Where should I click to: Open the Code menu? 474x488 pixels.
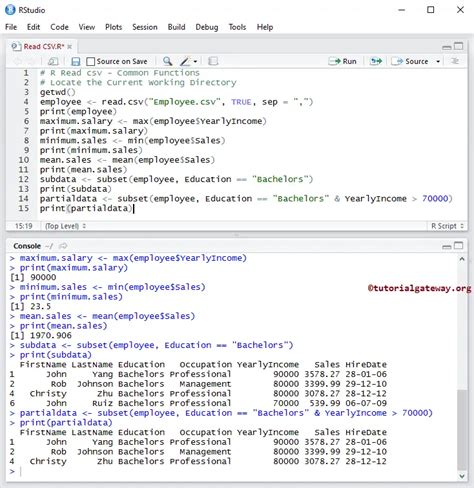(x=59, y=27)
